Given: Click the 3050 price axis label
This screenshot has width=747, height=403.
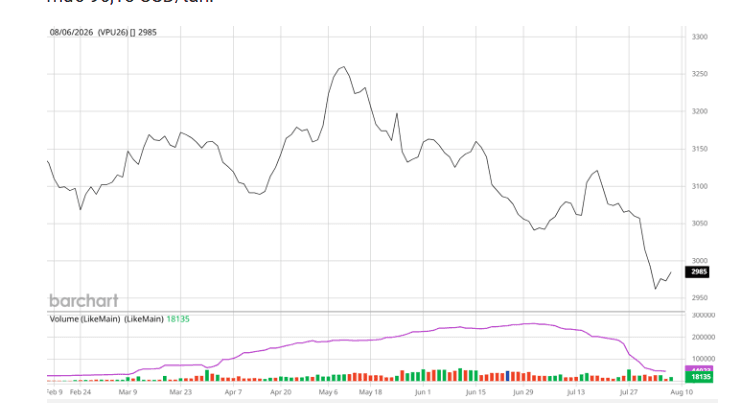Looking at the screenshot, I should (x=699, y=223).
